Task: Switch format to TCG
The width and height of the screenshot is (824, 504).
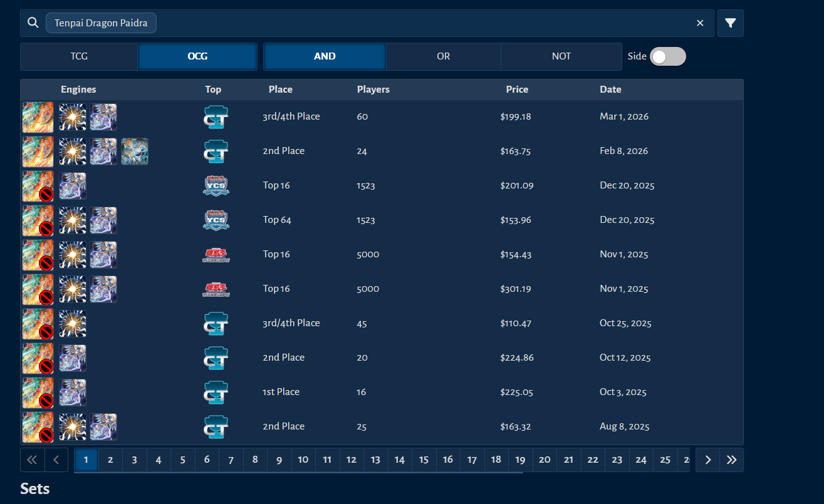Action: click(x=79, y=56)
